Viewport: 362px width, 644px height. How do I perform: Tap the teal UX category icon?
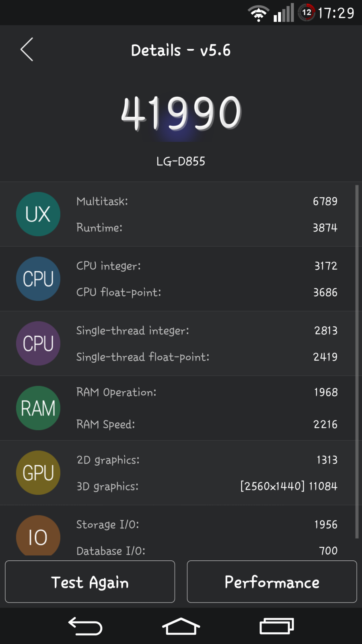tap(38, 214)
